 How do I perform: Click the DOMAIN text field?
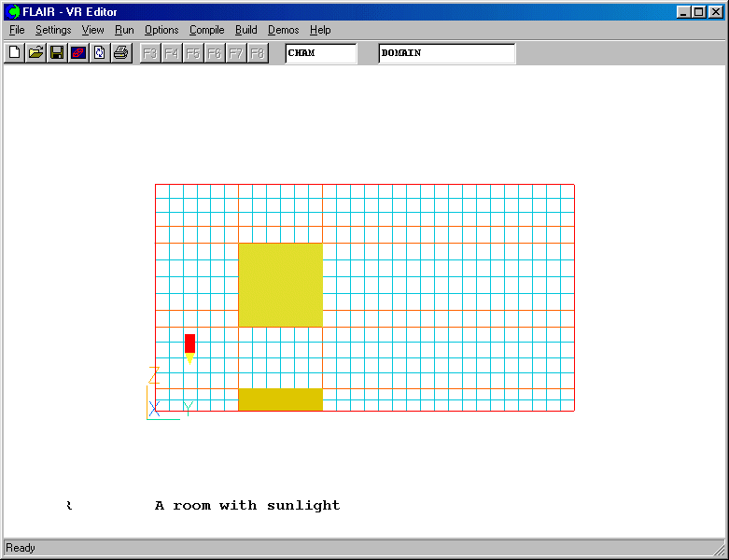pyautogui.click(x=446, y=53)
